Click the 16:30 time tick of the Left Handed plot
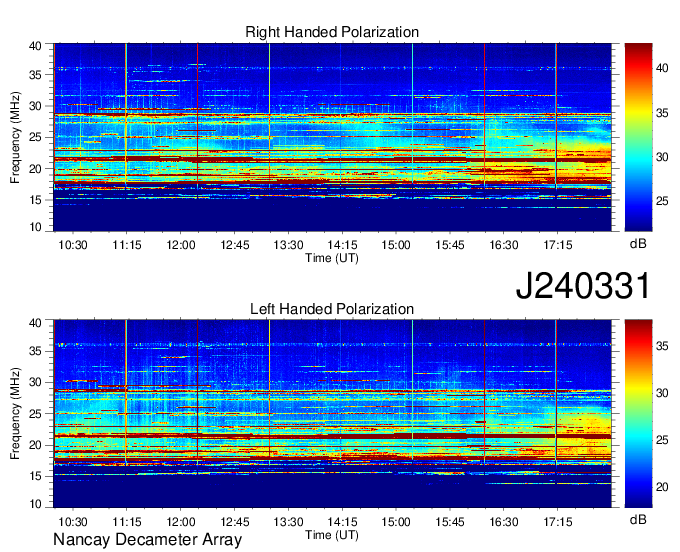The height and width of the screenshot is (552, 680). coord(503,522)
